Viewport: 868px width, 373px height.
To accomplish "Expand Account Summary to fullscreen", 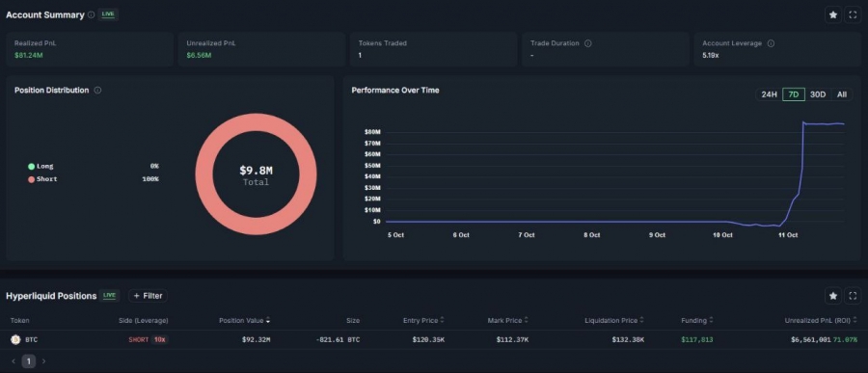I will (x=853, y=15).
